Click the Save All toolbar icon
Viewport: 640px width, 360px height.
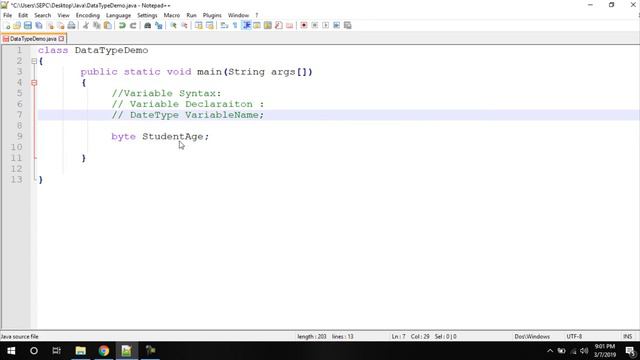pos(39,25)
